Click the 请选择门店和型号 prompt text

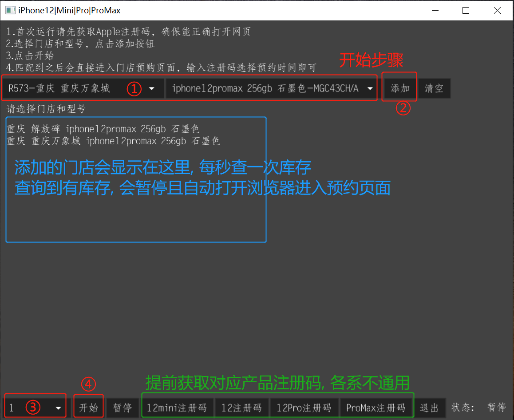pos(46,109)
